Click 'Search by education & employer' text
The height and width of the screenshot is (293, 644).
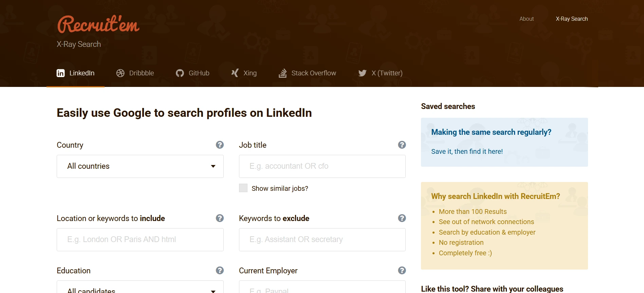(487, 232)
